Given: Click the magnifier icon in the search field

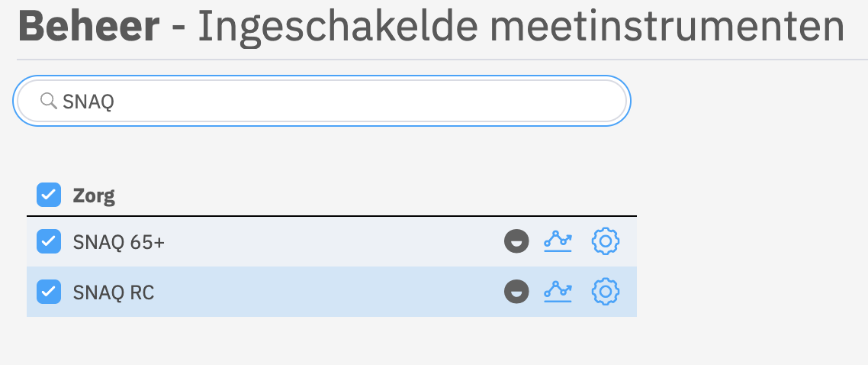Looking at the screenshot, I should tap(48, 101).
